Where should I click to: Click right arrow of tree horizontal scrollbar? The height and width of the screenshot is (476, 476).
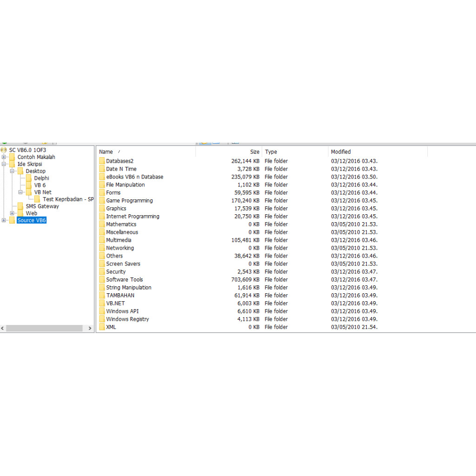click(90, 328)
